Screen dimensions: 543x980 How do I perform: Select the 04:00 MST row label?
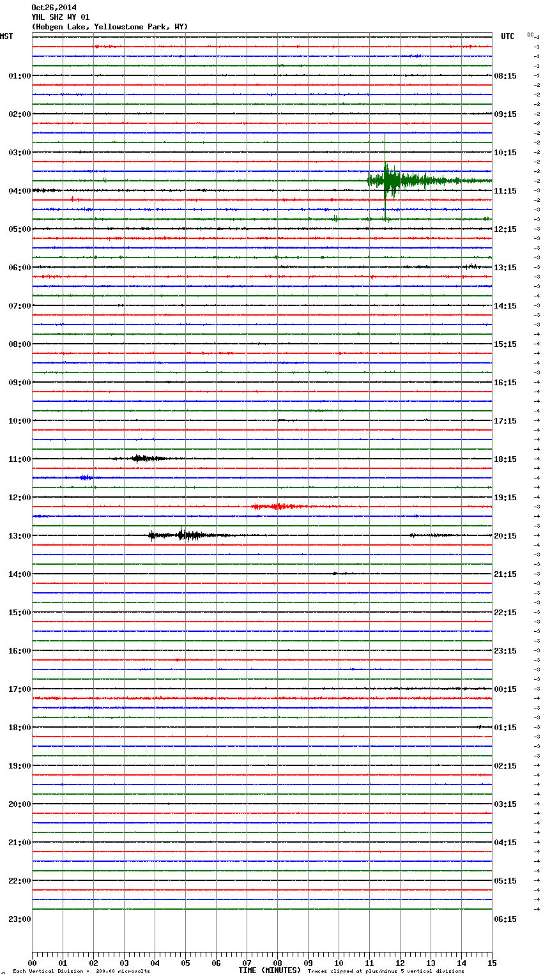pos(20,191)
